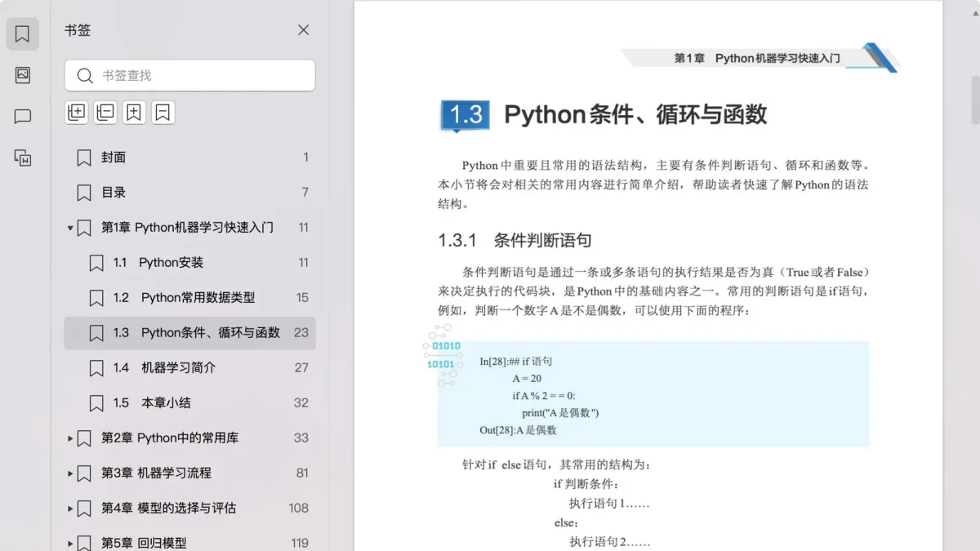Image resolution: width=980 pixels, height=551 pixels.
Task: Open bookmark 第3章 机器学习流程
Action: [x=189, y=473]
